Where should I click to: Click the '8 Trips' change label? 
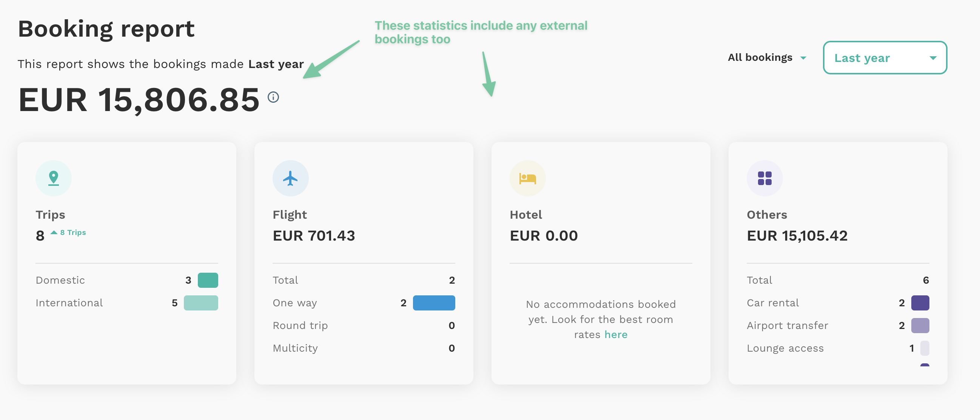click(x=73, y=232)
